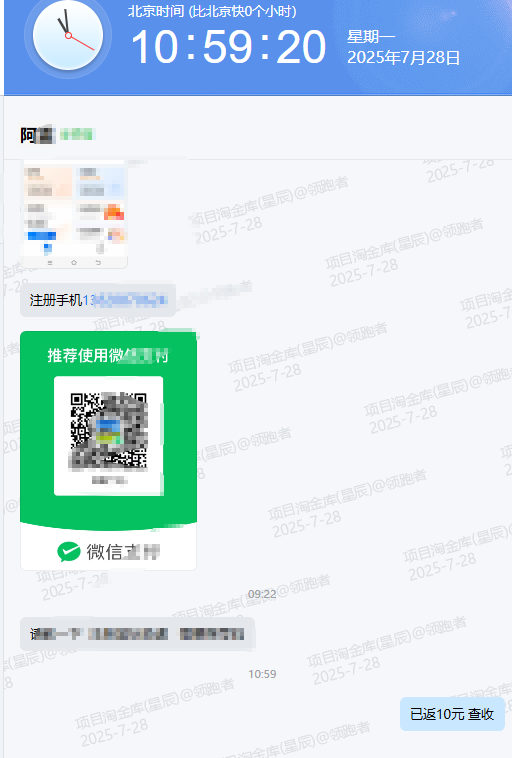Click the orange icon inside the screenshot thumbnail
512x758 pixels.
pos(114,212)
